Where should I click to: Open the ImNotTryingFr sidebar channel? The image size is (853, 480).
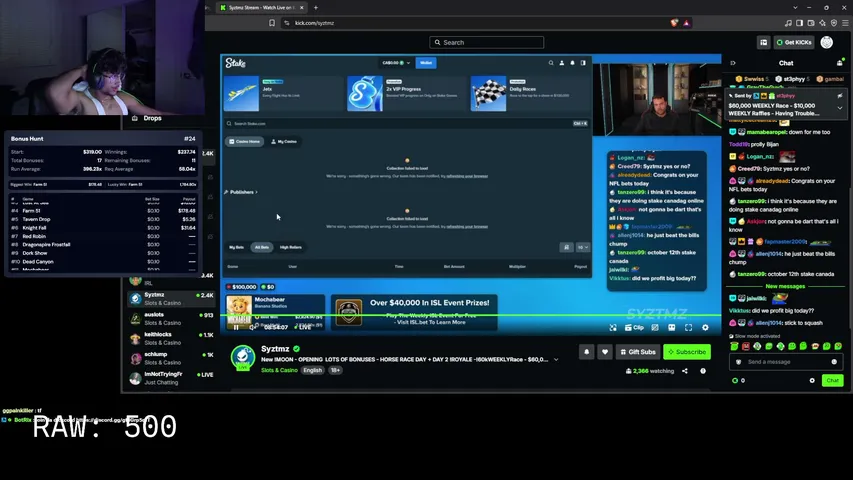click(x=171, y=378)
